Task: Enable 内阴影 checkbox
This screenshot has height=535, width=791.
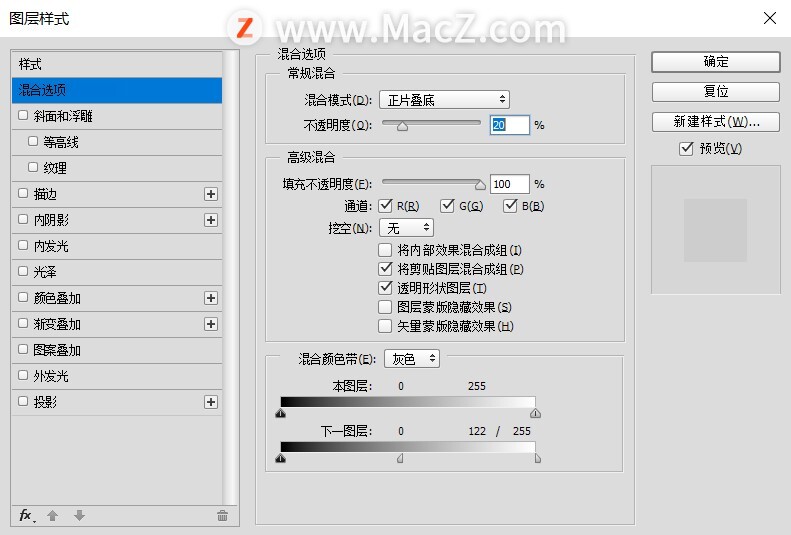Action: (x=23, y=219)
